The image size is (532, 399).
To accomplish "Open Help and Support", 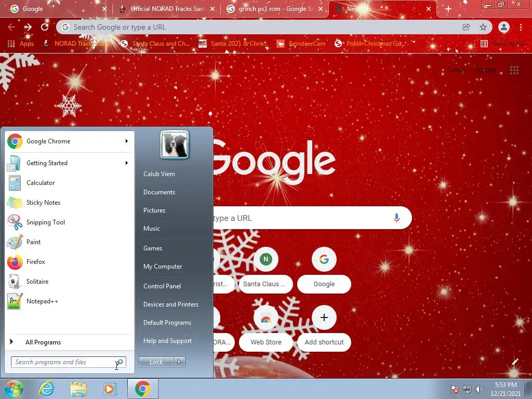I will click(x=167, y=341).
